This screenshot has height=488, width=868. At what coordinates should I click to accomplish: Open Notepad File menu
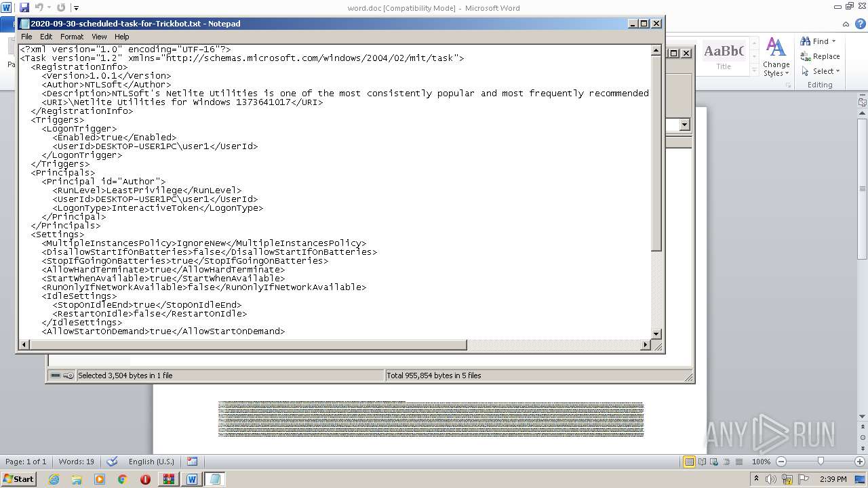[26, 37]
